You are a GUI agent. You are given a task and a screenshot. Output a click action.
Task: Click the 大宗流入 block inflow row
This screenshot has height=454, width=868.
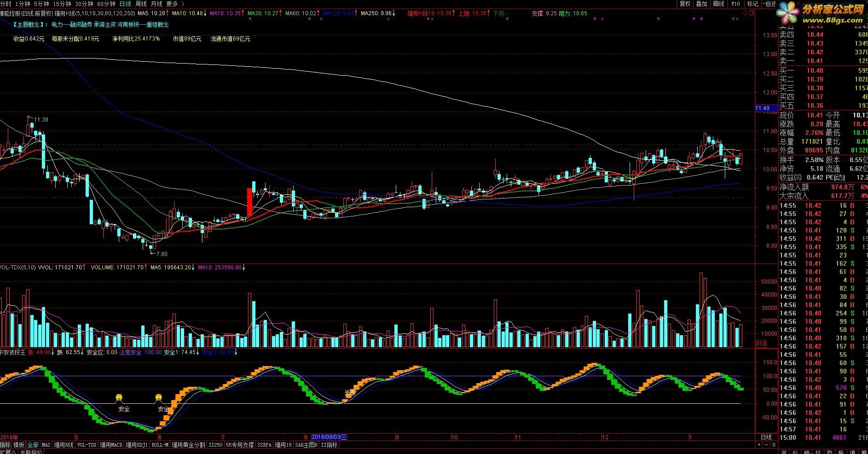pyautogui.click(x=823, y=196)
